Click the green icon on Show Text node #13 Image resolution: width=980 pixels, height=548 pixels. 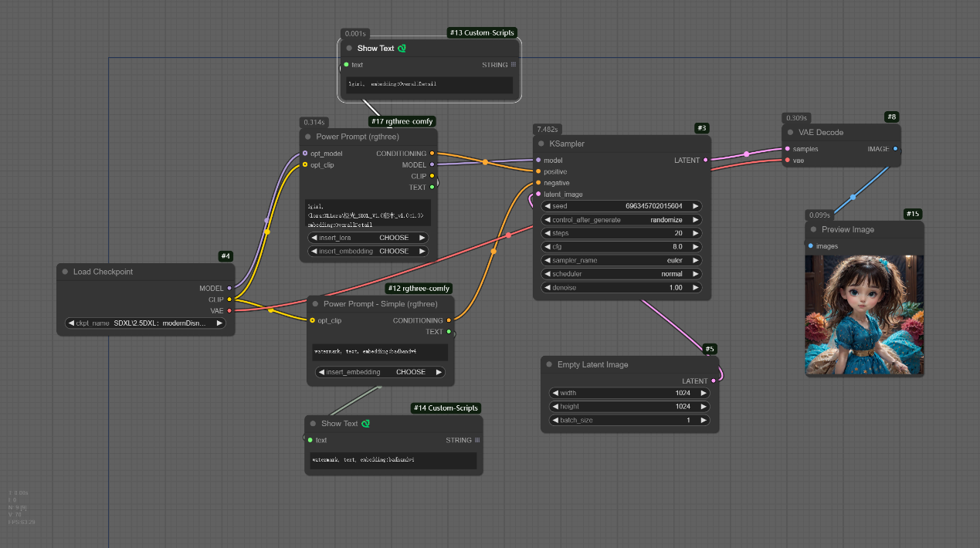pyautogui.click(x=402, y=49)
